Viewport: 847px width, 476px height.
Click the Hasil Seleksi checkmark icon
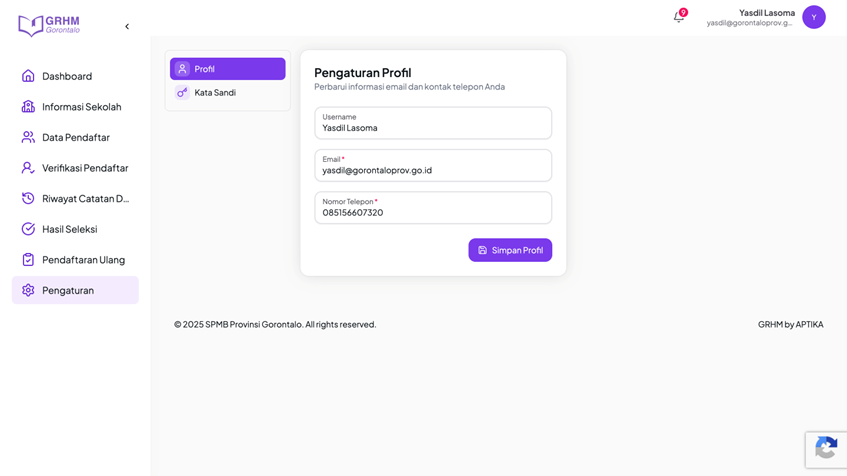[28, 229]
